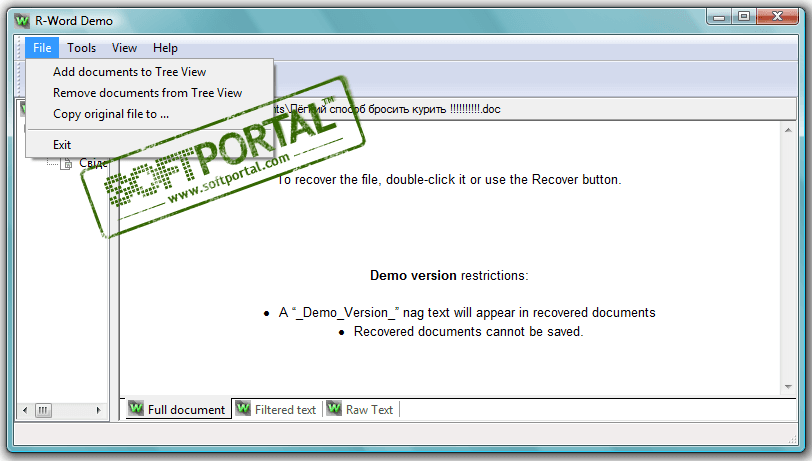The width and height of the screenshot is (812, 461).
Task: Switch to the Full document tab
Action: [x=179, y=409]
